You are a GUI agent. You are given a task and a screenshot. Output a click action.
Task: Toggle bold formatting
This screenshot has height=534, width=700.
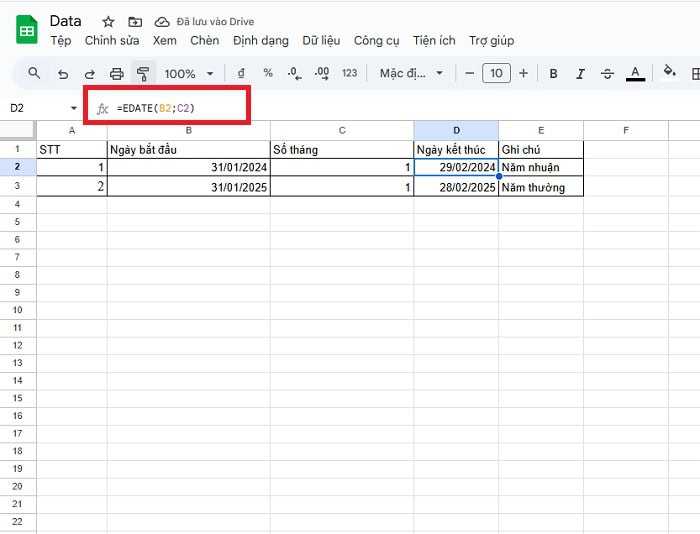[553, 73]
